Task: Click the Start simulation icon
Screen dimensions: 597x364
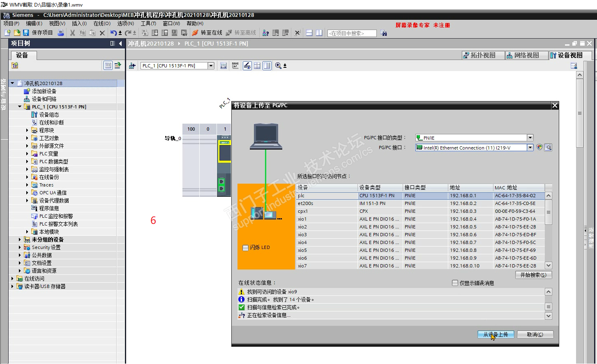Action: point(175,33)
